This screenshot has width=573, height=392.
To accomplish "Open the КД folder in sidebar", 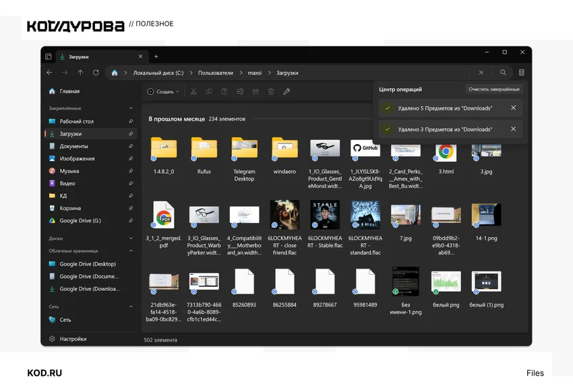I will [x=90, y=195].
